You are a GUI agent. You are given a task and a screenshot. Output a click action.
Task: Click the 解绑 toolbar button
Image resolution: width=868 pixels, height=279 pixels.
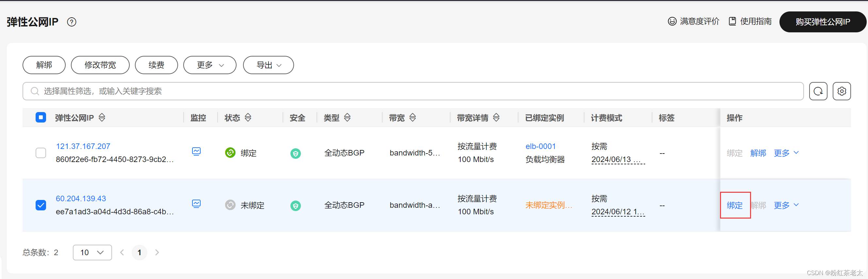point(44,65)
